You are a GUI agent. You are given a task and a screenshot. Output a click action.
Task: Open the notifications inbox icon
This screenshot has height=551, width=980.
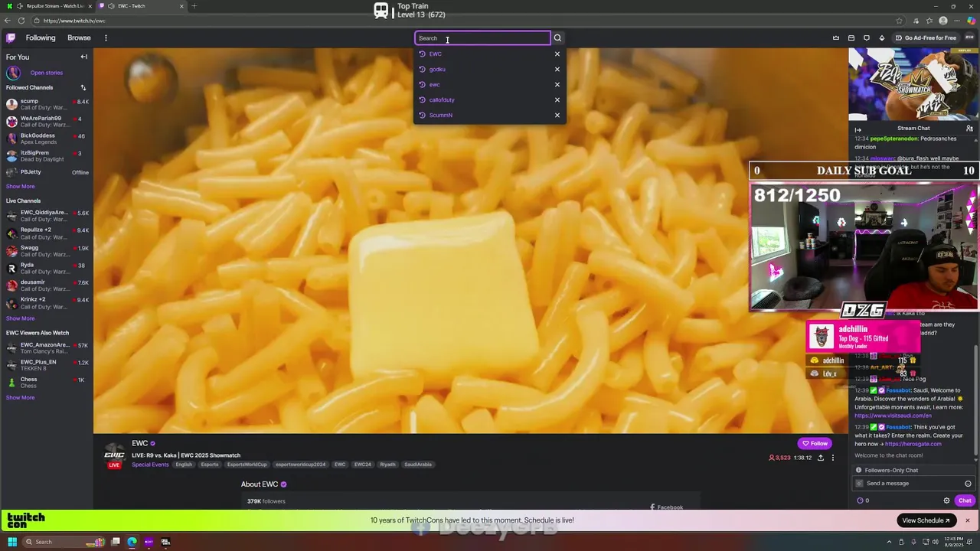coord(851,37)
